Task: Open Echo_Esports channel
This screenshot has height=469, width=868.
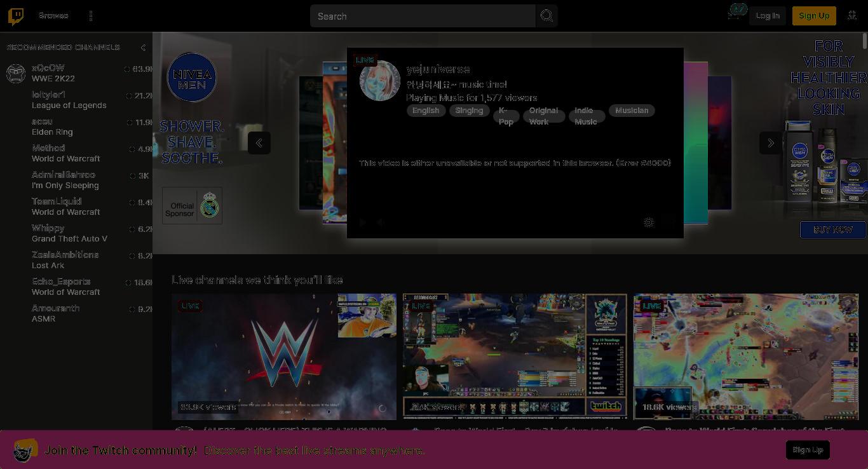Action: (76, 287)
